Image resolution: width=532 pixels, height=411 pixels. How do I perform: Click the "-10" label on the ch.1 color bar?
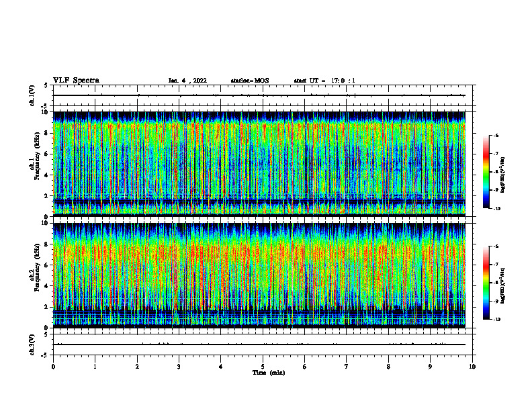pos(497,209)
